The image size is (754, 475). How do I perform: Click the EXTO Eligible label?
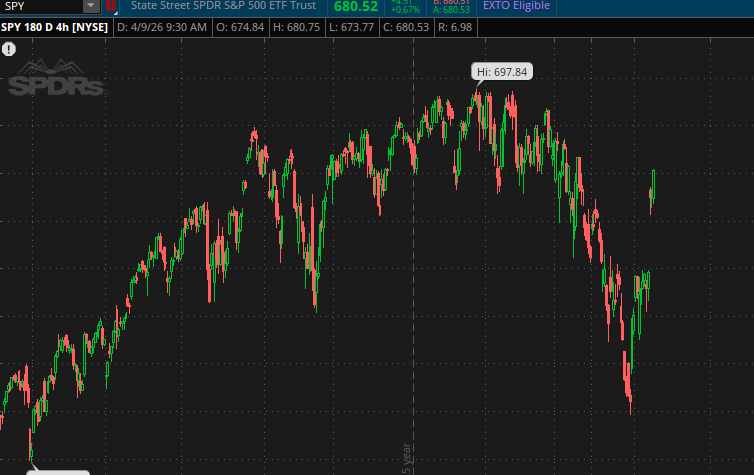[516, 6]
